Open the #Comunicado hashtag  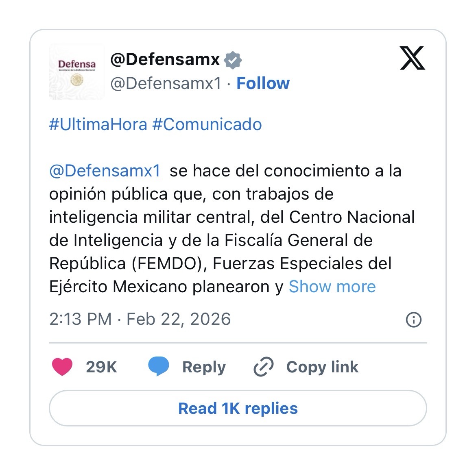click(x=207, y=124)
